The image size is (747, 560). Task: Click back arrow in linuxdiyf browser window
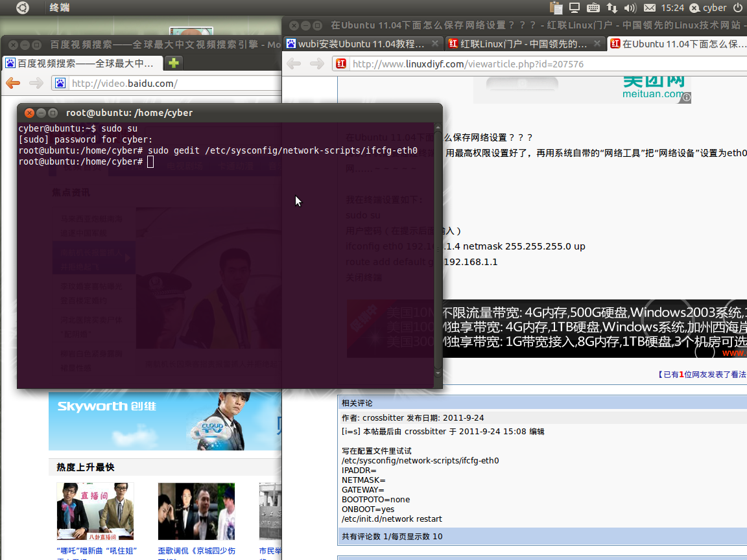(x=294, y=64)
